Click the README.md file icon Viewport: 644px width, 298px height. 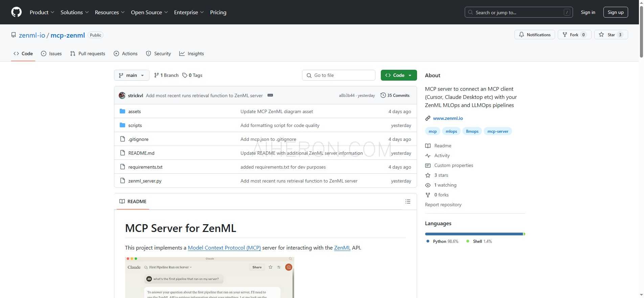click(122, 153)
